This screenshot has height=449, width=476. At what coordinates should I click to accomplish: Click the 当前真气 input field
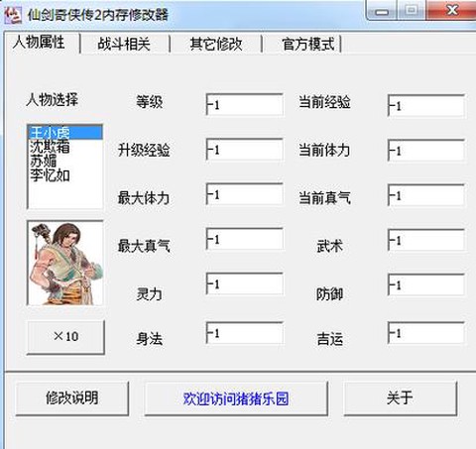(425, 195)
